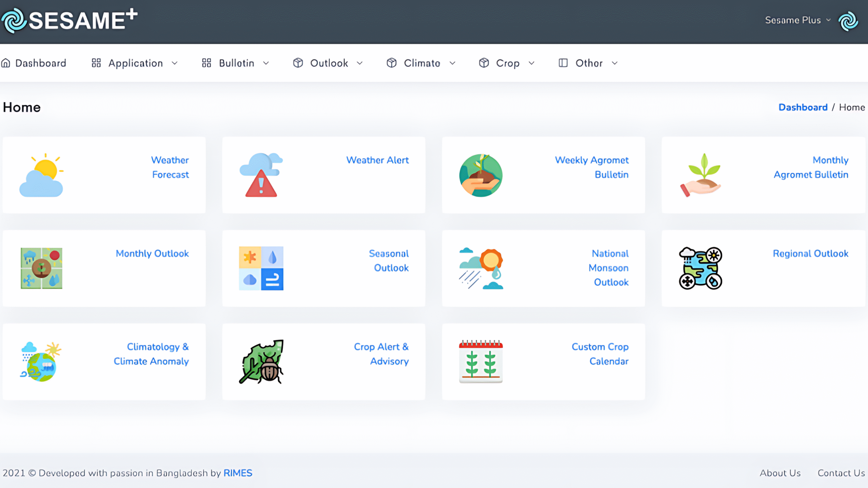This screenshot has height=488, width=868.
Task: Click the Crop Alert beetle leaf icon
Action: (x=261, y=362)
